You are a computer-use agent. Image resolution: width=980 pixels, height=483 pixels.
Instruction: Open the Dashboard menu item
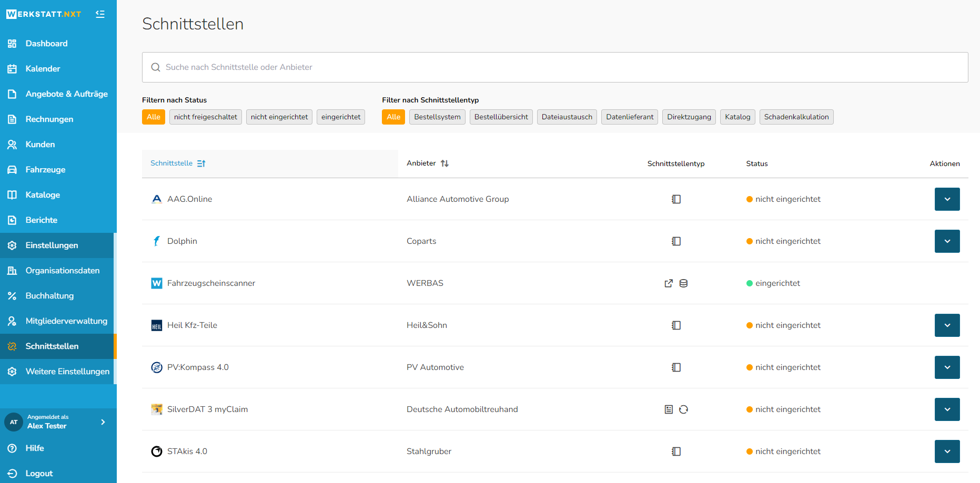pyautogui.click(x=58, y=44)
